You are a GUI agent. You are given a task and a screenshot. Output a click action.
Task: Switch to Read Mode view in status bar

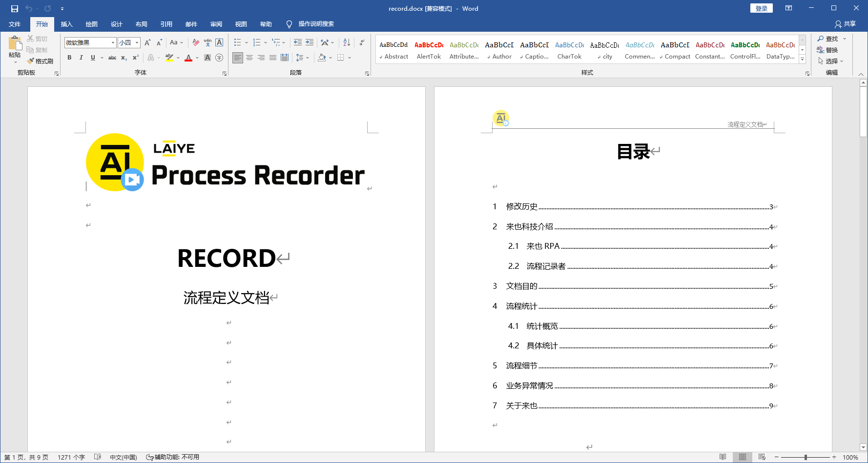[723, 457]
